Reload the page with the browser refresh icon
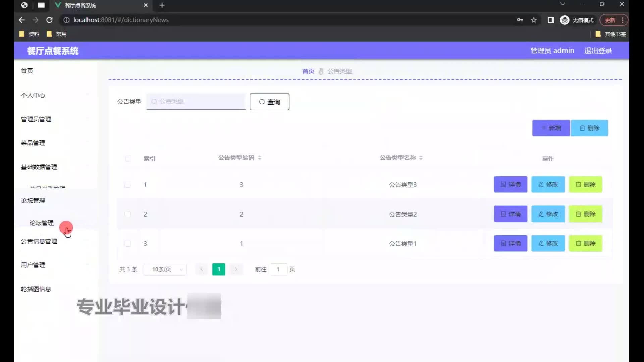 coord(49,20)
